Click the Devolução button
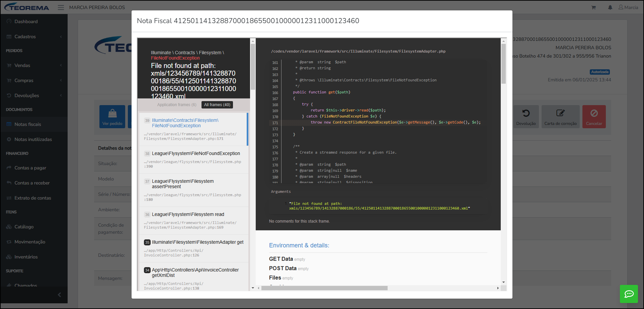This screenshot has height=309, width=644. coord(526,117)
